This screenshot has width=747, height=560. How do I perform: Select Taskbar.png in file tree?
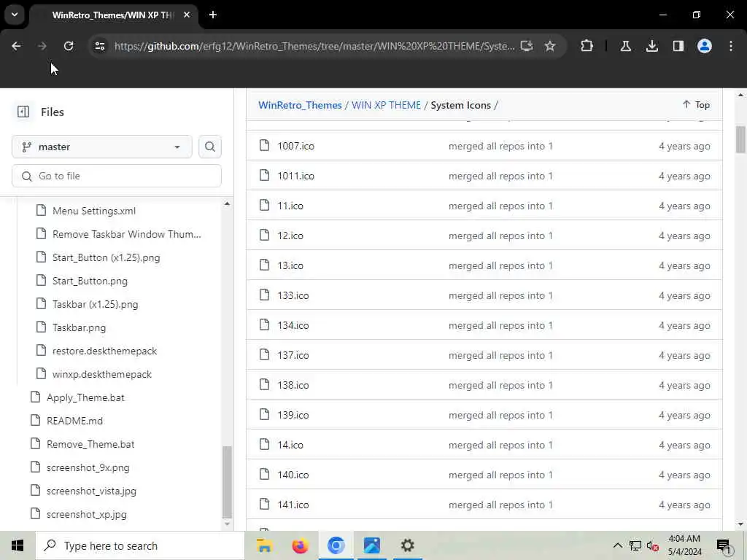(x=79, y=327)
